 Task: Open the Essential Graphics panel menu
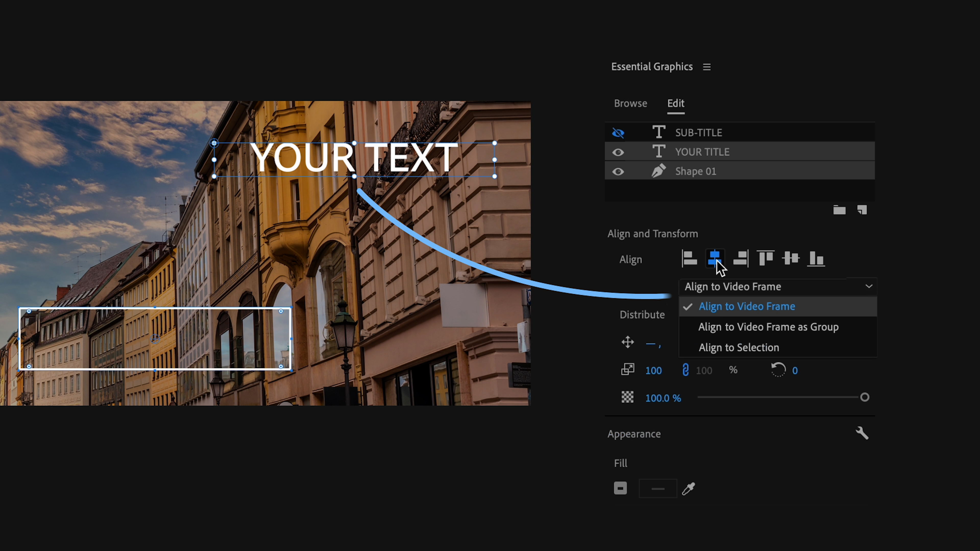707,67
